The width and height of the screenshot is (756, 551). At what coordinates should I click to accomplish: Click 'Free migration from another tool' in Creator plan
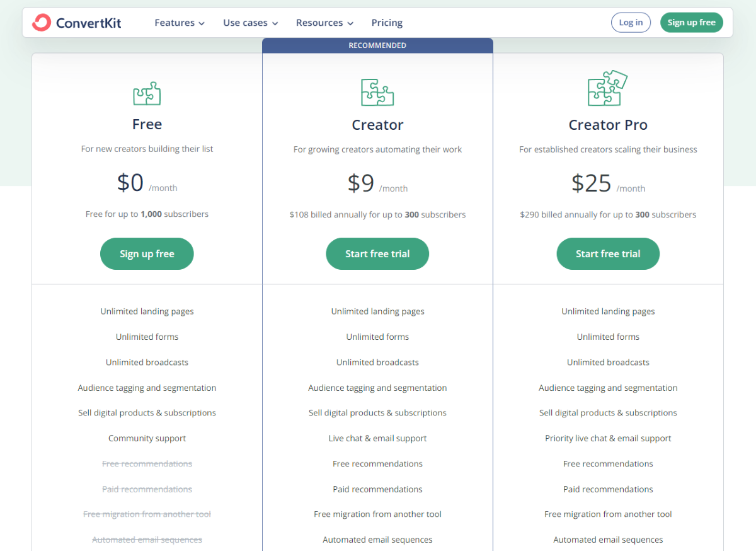click(x=377, y=514)
